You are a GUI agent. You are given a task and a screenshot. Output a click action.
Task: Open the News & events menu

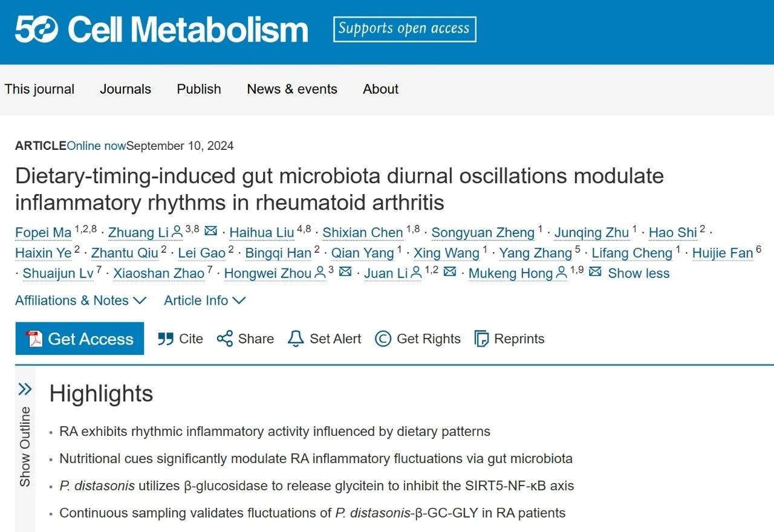pyautogui.click(x=292, y=89)
